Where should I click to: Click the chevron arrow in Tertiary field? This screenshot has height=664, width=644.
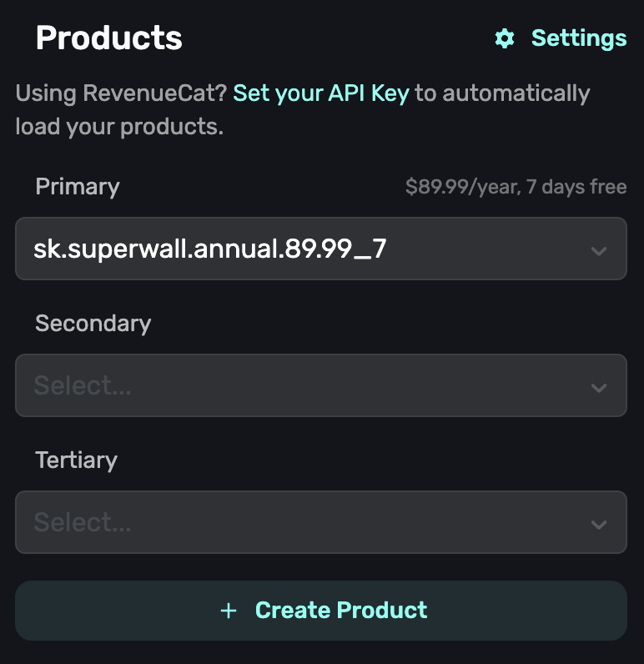(x=598, y=524)
